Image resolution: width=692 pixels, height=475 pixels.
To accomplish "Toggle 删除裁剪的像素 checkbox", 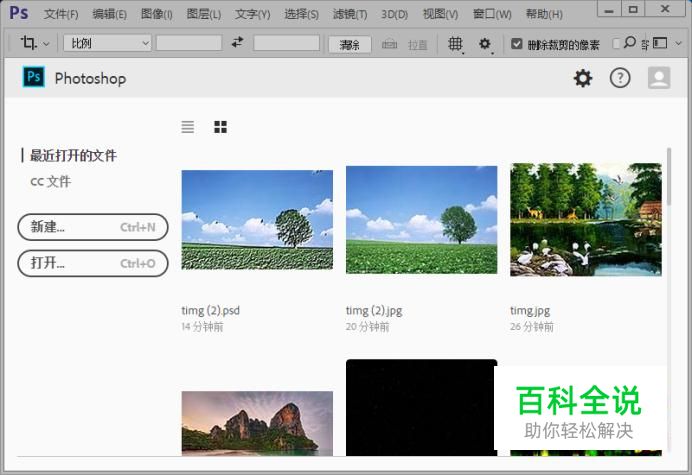I will click(516, 44).
